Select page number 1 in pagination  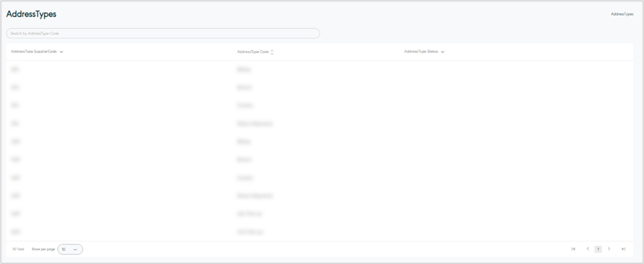598,249
